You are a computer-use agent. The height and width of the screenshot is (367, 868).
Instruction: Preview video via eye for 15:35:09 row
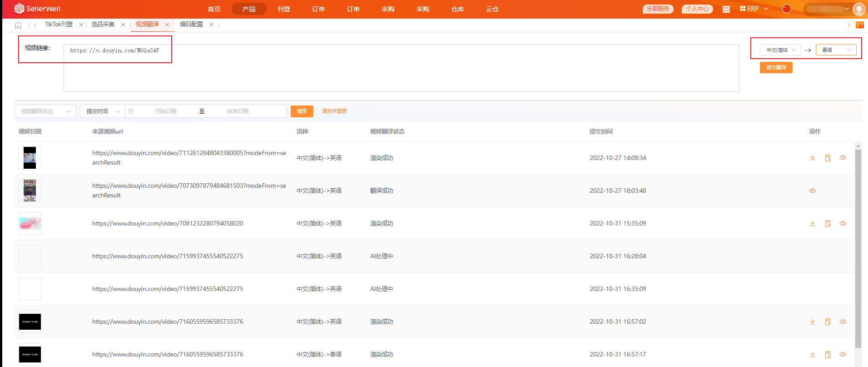pyautogui.click(x=843, y=223)
